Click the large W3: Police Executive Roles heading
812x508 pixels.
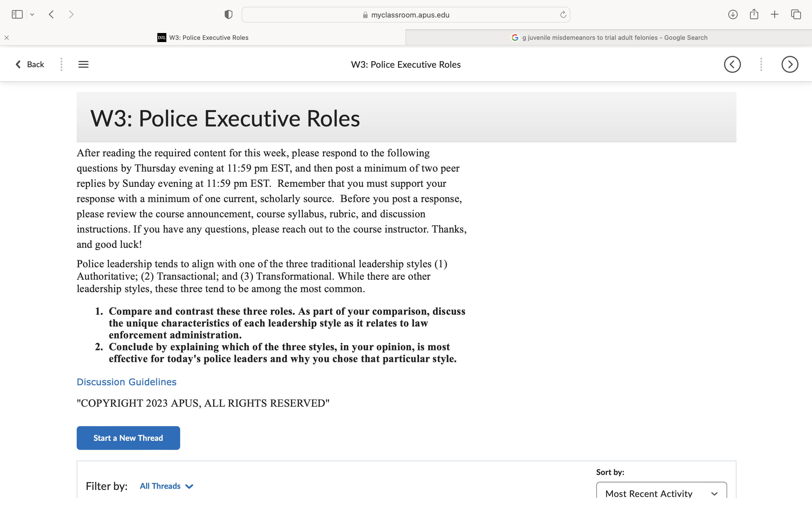point(225,119)
